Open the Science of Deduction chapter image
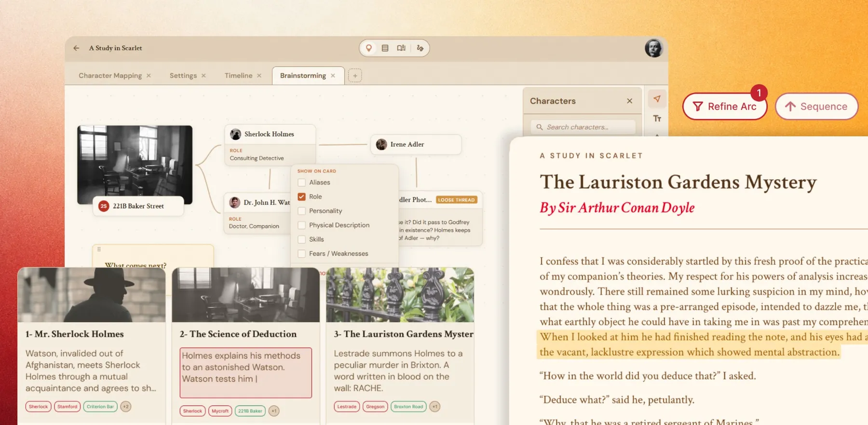 [246, 295]
